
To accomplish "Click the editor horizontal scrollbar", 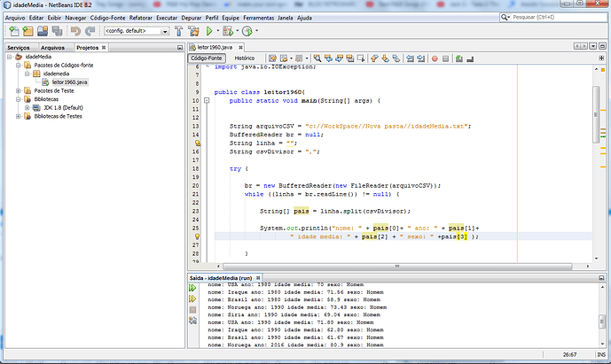I will [x=397, y=267].
